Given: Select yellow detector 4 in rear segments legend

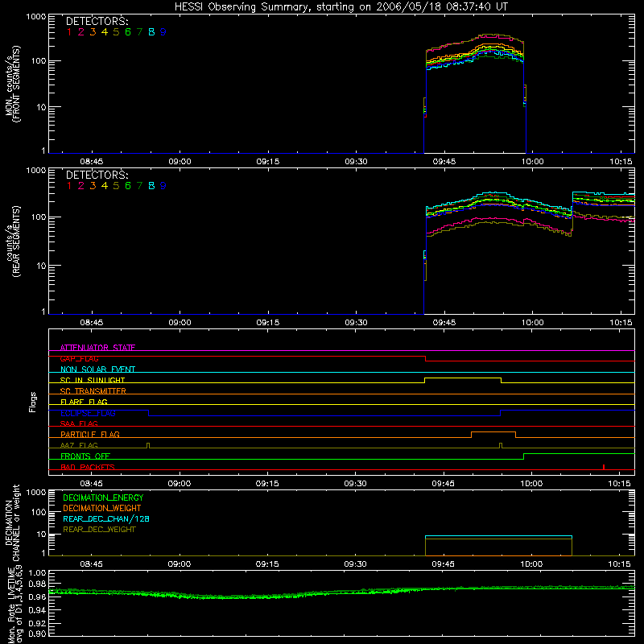Looking at the screenshot, I should 105,186.
